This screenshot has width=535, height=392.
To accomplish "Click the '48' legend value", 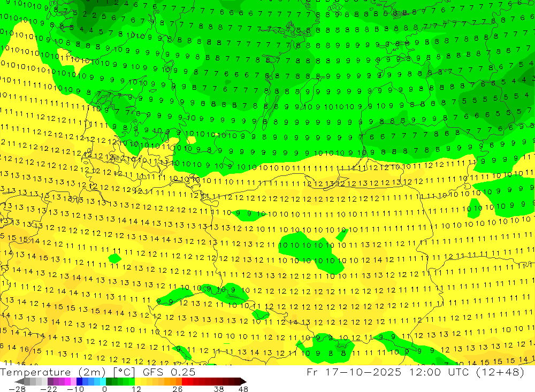I will pyautogui.click(x=243, y=389).
